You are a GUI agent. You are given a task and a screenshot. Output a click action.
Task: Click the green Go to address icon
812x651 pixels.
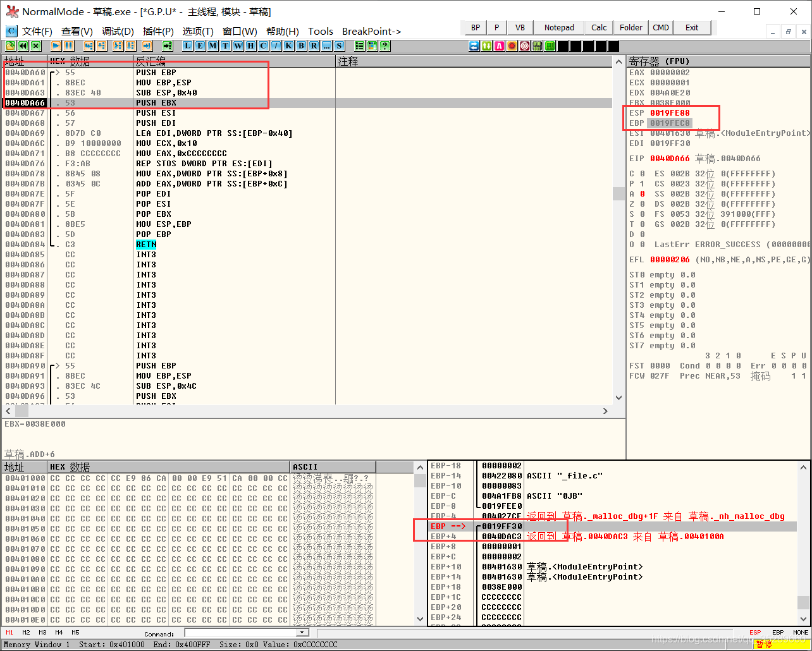[167, 46]
